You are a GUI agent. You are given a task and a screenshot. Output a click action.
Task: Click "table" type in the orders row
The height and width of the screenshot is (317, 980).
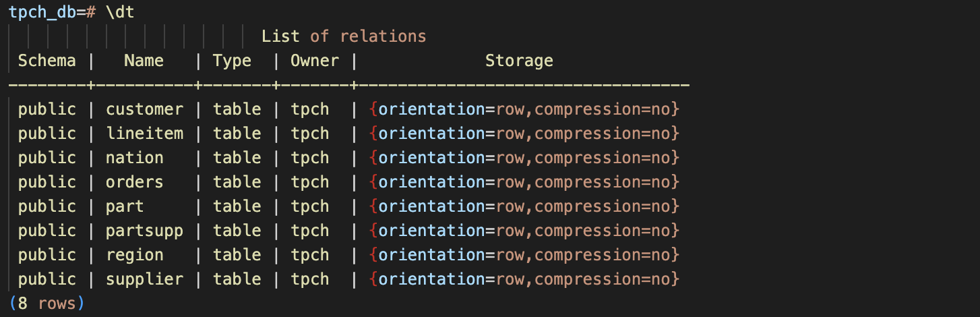(x=237, y=182)
